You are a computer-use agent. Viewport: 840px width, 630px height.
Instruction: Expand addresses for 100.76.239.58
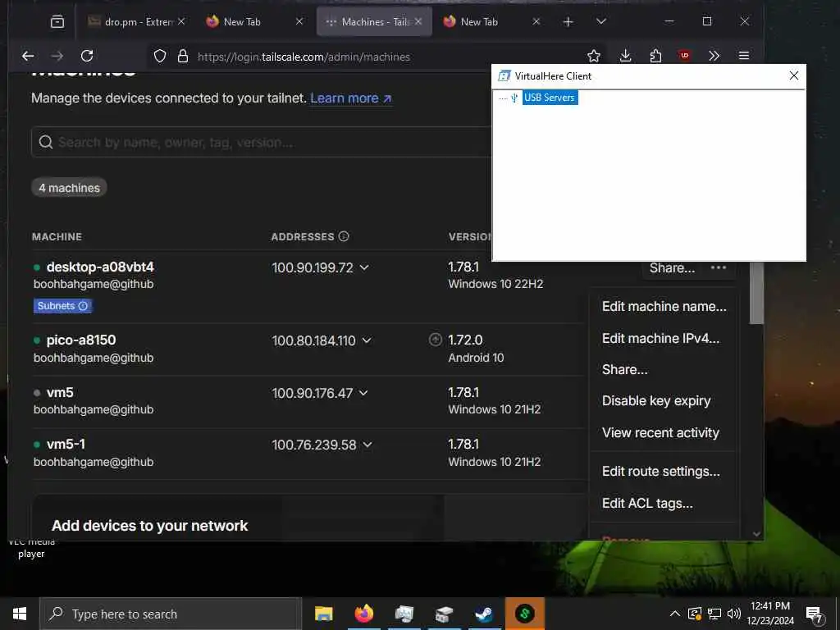pos(367,445)
